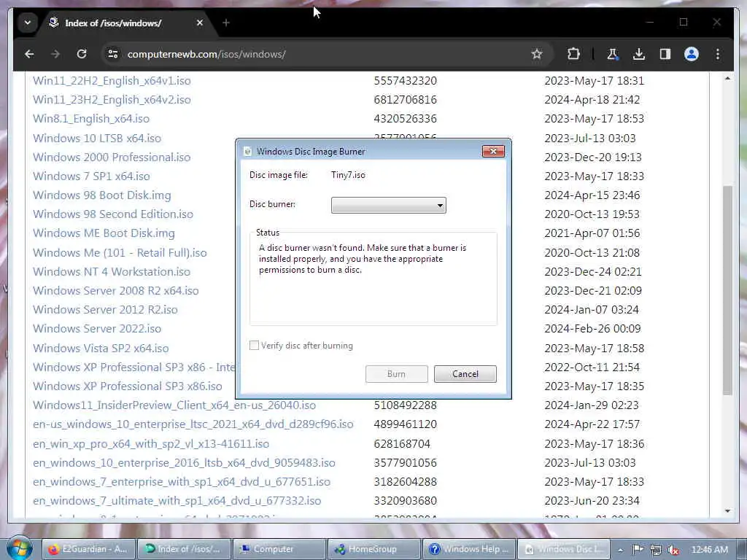Click date 2024-Apr-18 21:42
This screenshot has height=560, width=747.
click(592, 99)
